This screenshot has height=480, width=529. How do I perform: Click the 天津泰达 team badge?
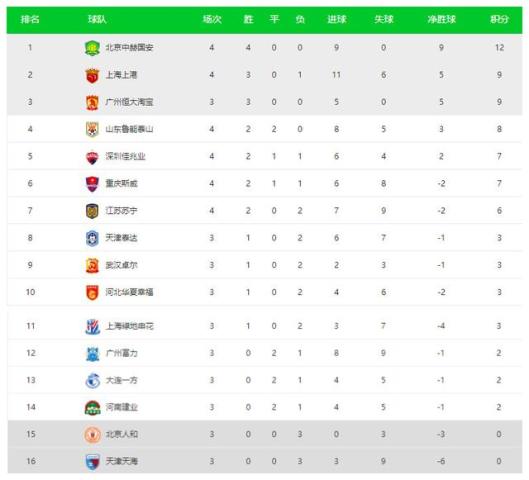(x=92, y=238)
